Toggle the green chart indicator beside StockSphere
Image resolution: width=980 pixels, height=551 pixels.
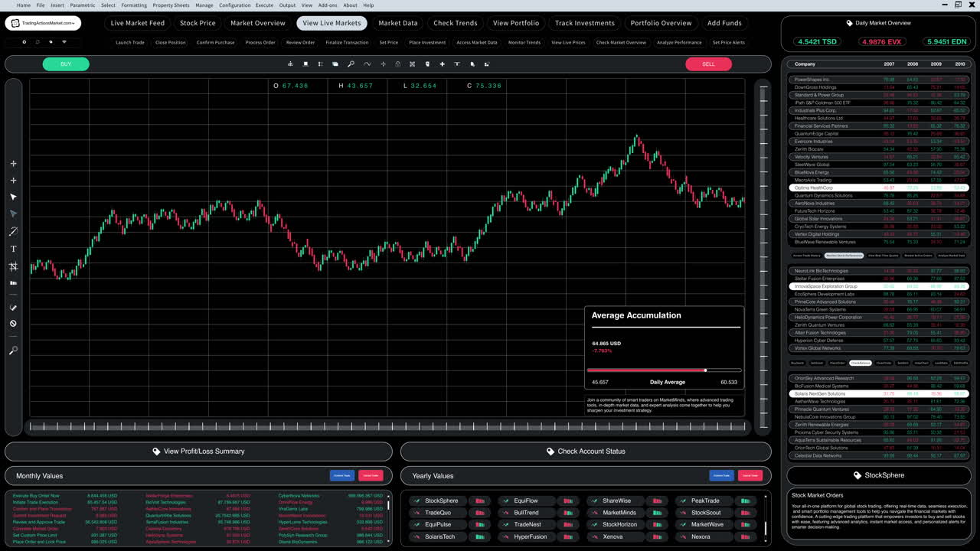480,500
